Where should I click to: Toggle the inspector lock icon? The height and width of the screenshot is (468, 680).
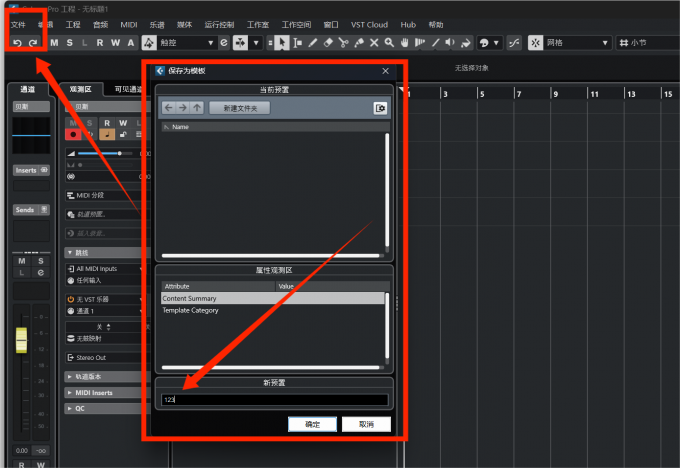pyautogui.click(x=123, y=134)
